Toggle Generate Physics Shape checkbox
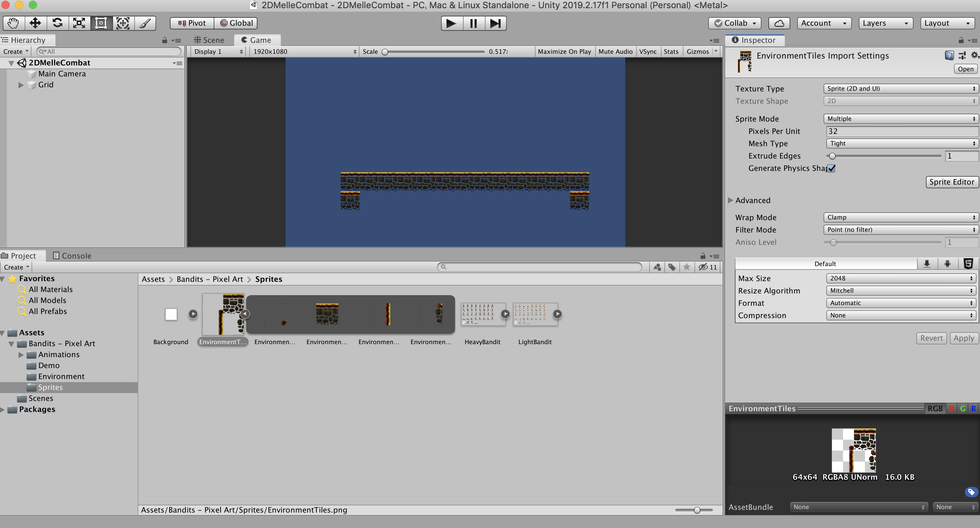The image size is (980, 528). coord(832,168)
